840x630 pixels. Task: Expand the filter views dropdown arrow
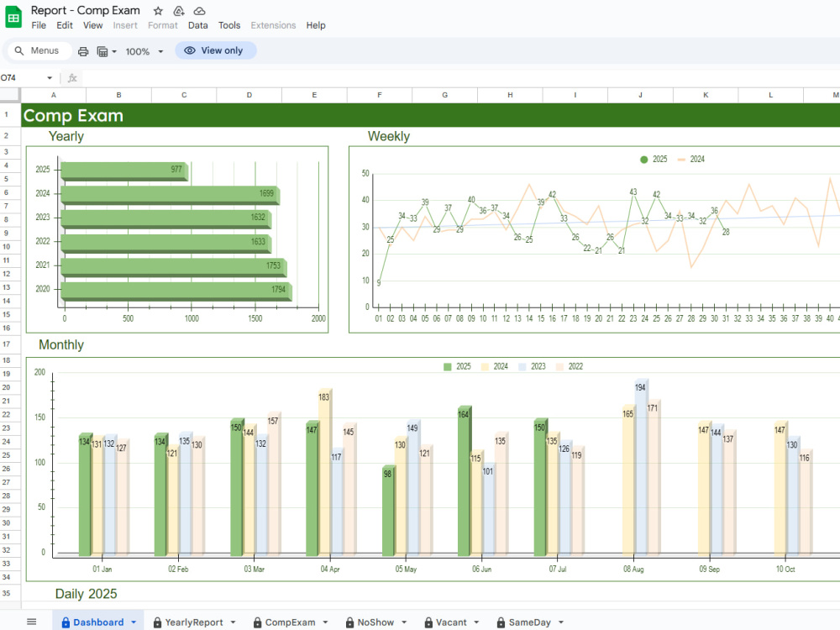(114, 52)
